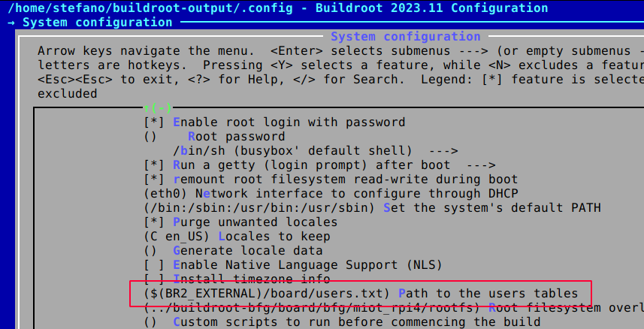Click the green scroll-up indicator arrow
The height and width of the screenshot is (329, 644).
tap(147, 108)
